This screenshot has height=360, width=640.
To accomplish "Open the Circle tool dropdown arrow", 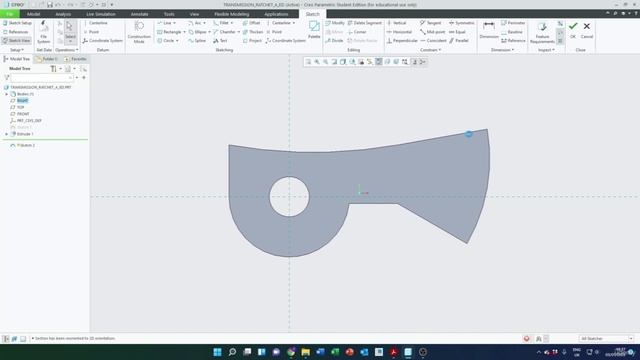I will (x=177, y=41).
